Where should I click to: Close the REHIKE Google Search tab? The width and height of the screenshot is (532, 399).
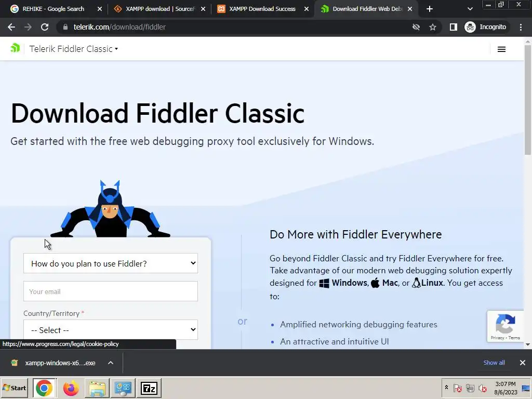[100, 9]
